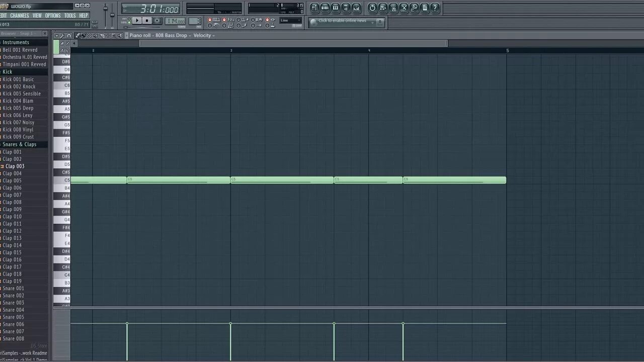Select the Slice tool in piano roll
Viewport: 644px width, 362px height.
(102, 36)
